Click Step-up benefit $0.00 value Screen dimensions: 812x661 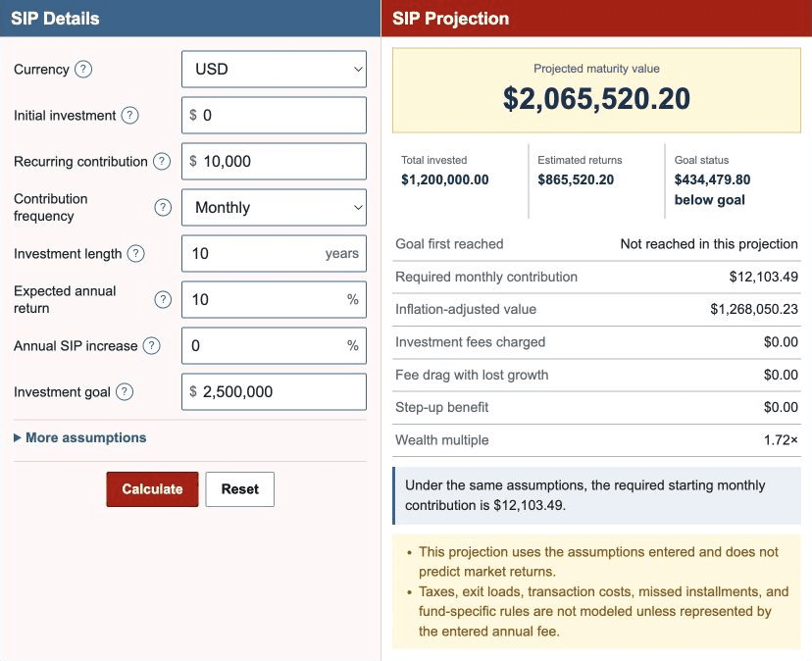pyautogui.click(x=781, y=407)
